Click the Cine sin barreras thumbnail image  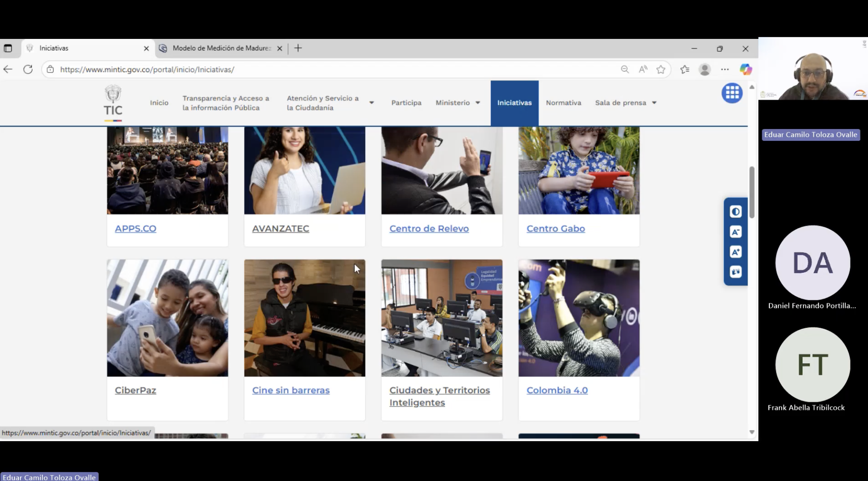pos(305,318)
